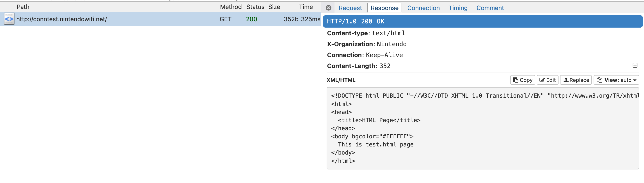Click the <title>HTML Page</title> line
This screenshot has width=644, height=183.
point(379,120)
